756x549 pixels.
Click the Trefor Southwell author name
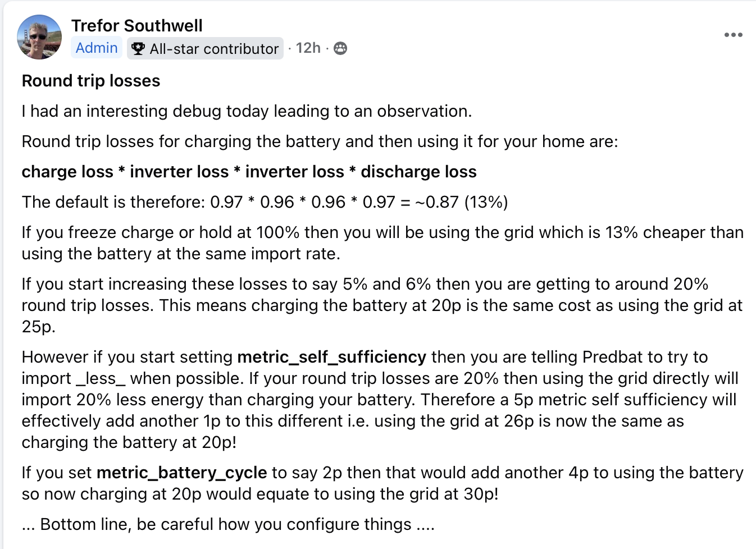136,26
